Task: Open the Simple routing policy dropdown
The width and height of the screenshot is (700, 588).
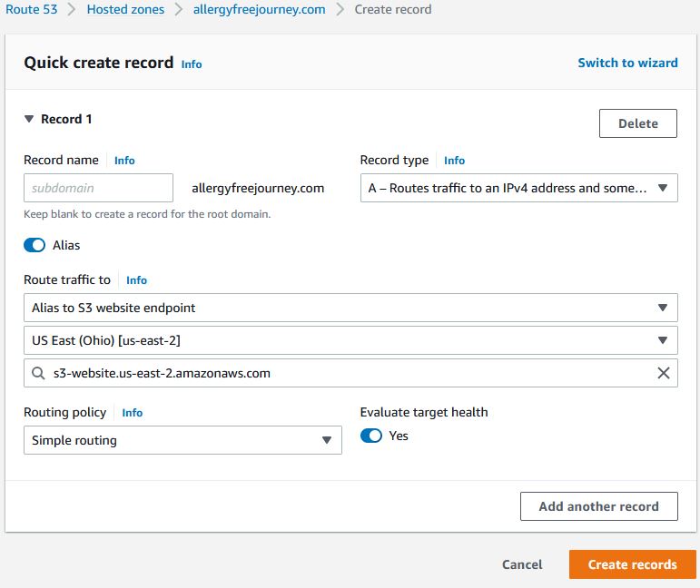Action: pyautogui.click(x=182, y=440)
